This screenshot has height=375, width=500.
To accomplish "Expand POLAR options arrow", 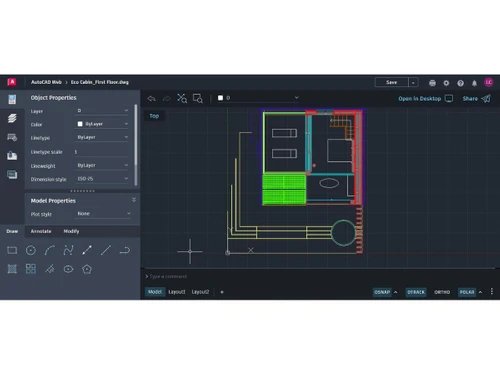I will click(480, 292).
